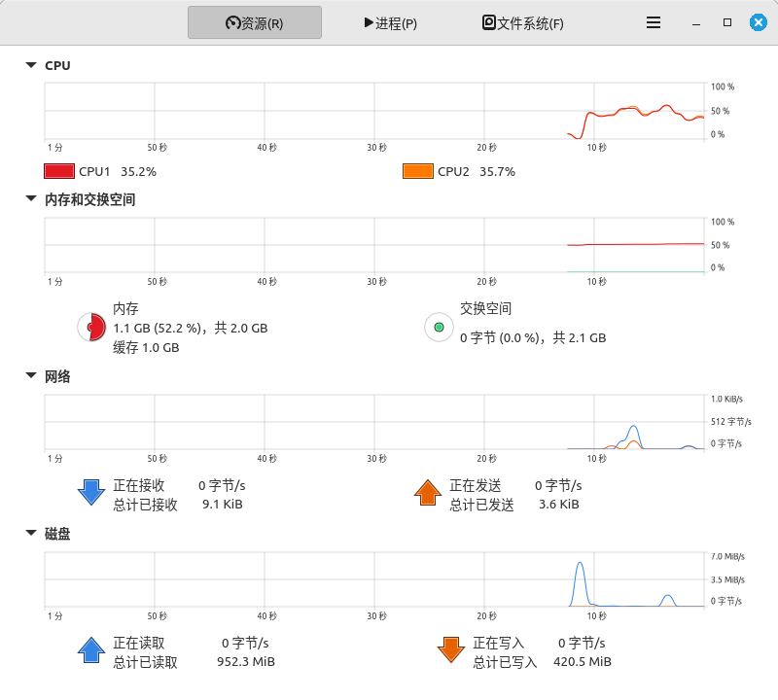Viewport: 778px width, 700px height.
Task: Click the CPU section heading
Action: pyautogui.click(x=57, y=65)
